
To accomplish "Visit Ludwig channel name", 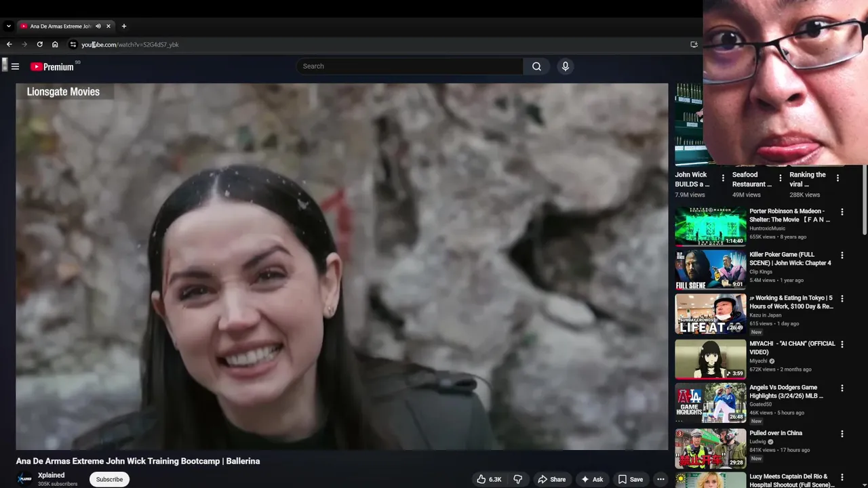I will 757,442.
